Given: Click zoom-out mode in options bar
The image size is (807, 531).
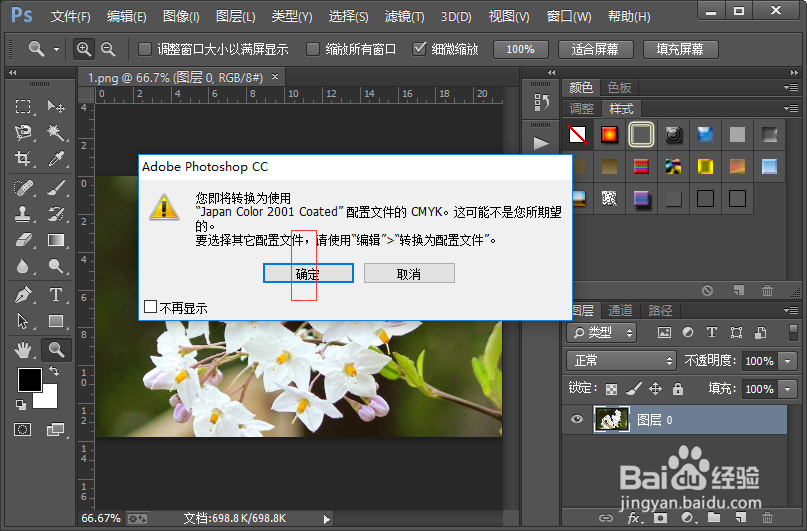Looking at the screenshot, I should coord(108,49).
